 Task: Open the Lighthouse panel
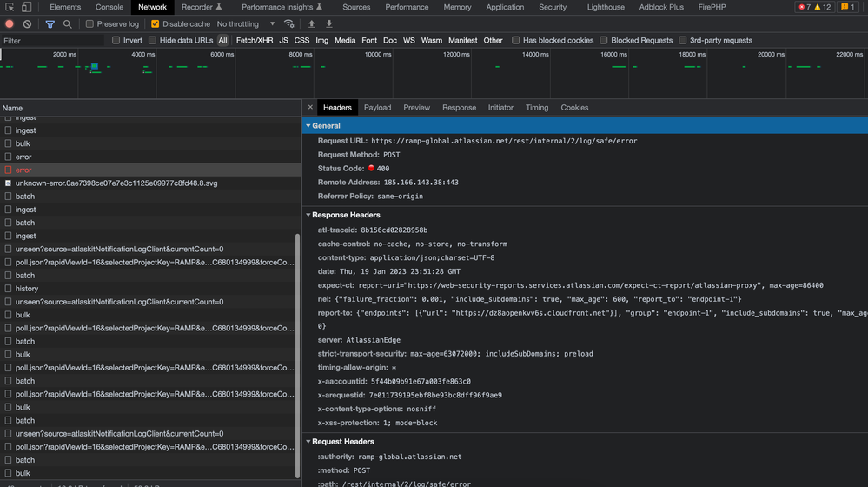(606, 7)
